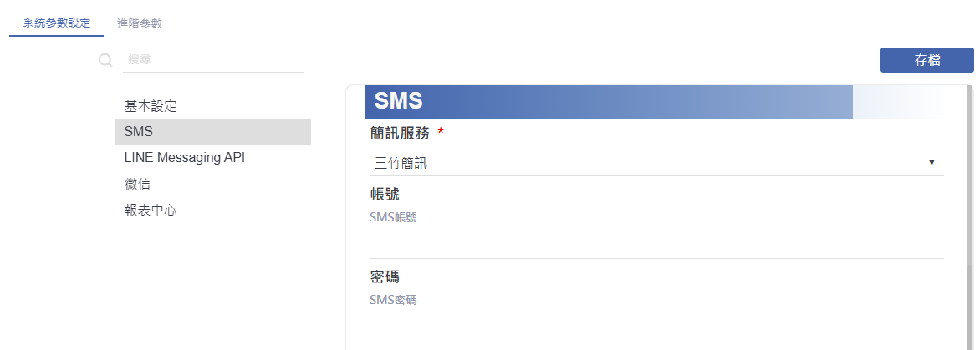Click the blue SMS section header banner
The height and width of the screenshot is (350, 980).
tap(608, 101)
